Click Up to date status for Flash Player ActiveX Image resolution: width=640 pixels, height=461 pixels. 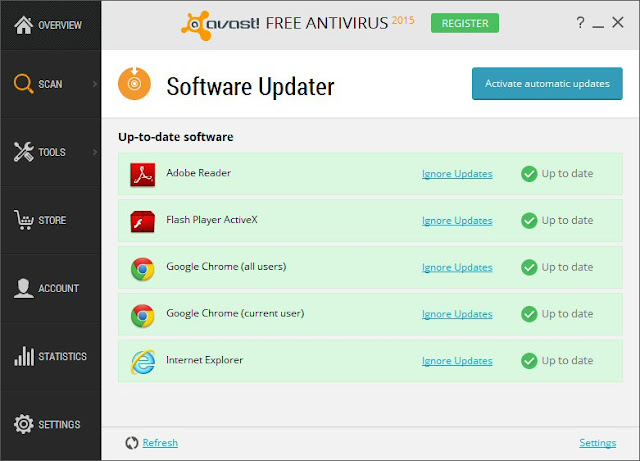click(567, 221)
